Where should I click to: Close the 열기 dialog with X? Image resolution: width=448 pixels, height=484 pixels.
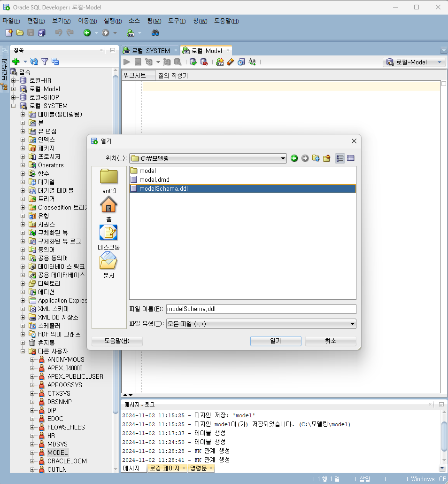click(x=354, y=141)
